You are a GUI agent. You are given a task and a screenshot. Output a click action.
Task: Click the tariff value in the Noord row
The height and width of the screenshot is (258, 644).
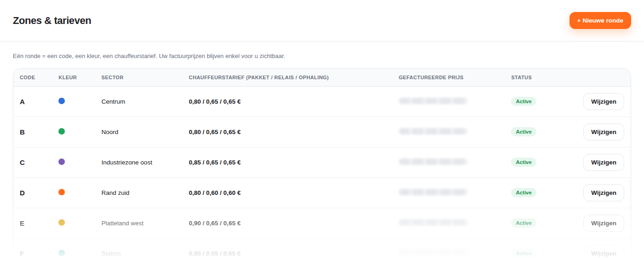pos(215,132)
